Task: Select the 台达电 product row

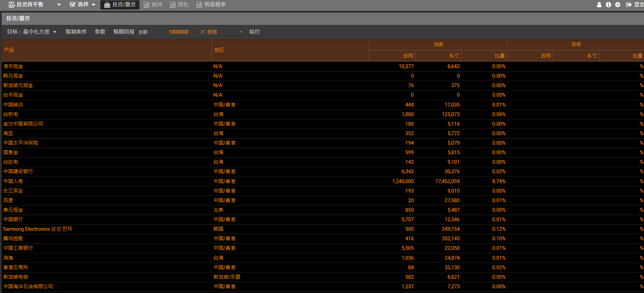Action: (323, 162)
